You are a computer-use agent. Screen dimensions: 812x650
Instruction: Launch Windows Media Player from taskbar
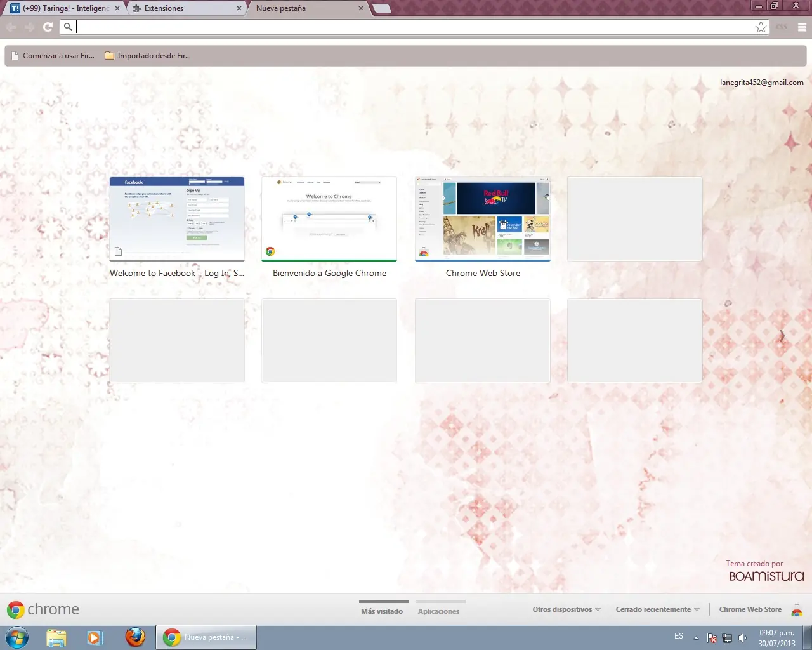pos(95,637)
